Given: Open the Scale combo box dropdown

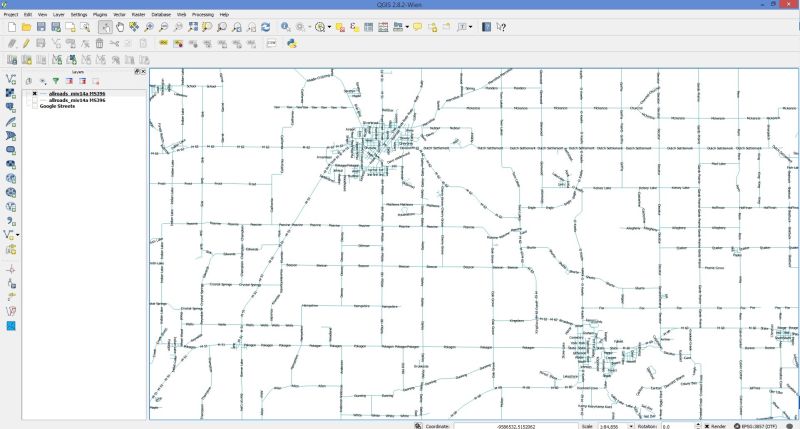Looking at the screenshot, I should tap(631, 426).
